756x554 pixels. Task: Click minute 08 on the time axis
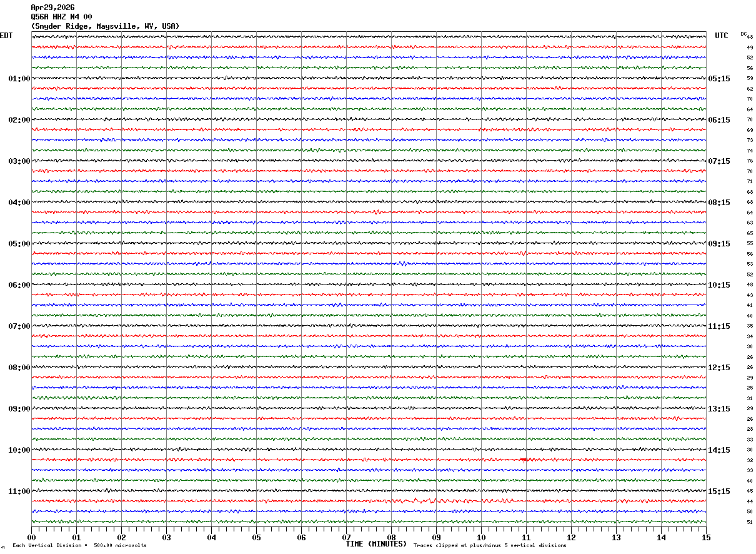pyautogui.click(x=391, y=537)
